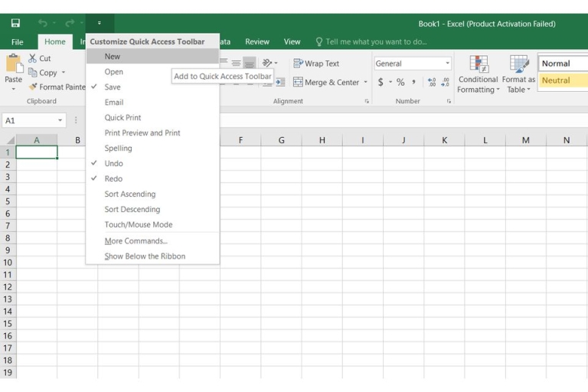Uncheck Redo in Quick Access menu
Viewport: 588px width, 392px height.
pos(152,179)
